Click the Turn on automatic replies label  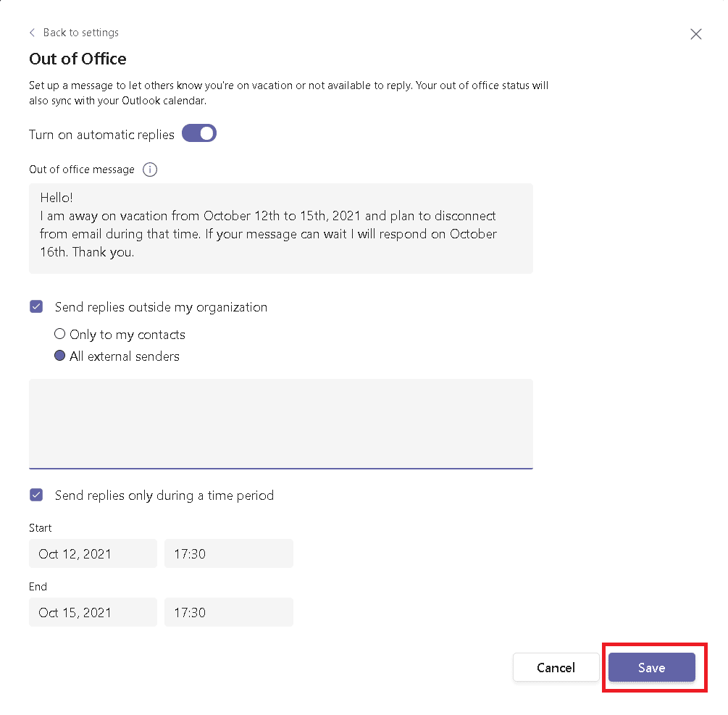(x=101, y=135)
